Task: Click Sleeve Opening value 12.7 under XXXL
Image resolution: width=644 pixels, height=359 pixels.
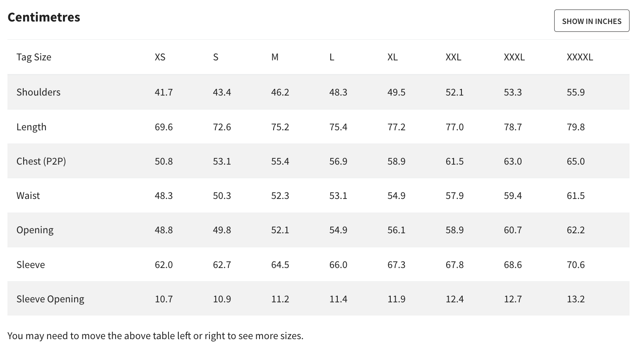Action: pos(513,299)
